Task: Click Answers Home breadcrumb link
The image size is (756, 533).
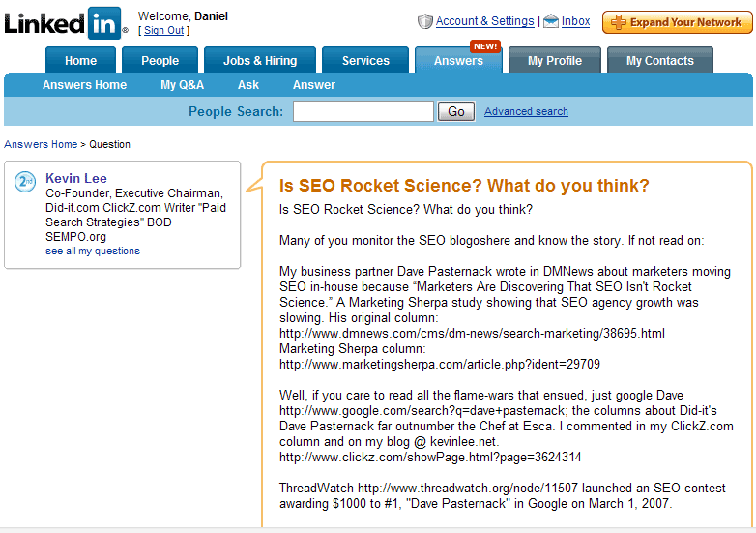Action: point(41,144)
